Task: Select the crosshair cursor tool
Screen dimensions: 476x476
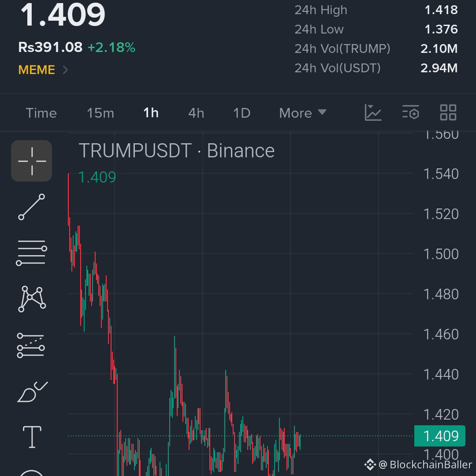Action: click(x=32, y=161)
